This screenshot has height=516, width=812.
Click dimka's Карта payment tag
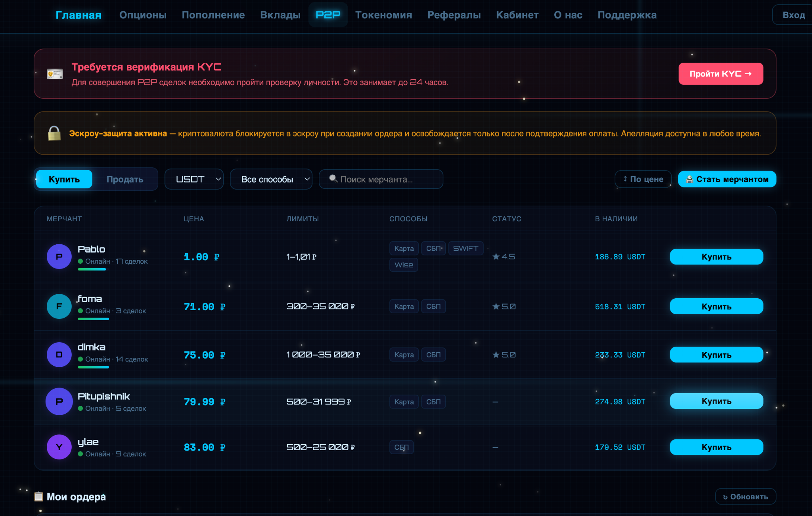404,355
